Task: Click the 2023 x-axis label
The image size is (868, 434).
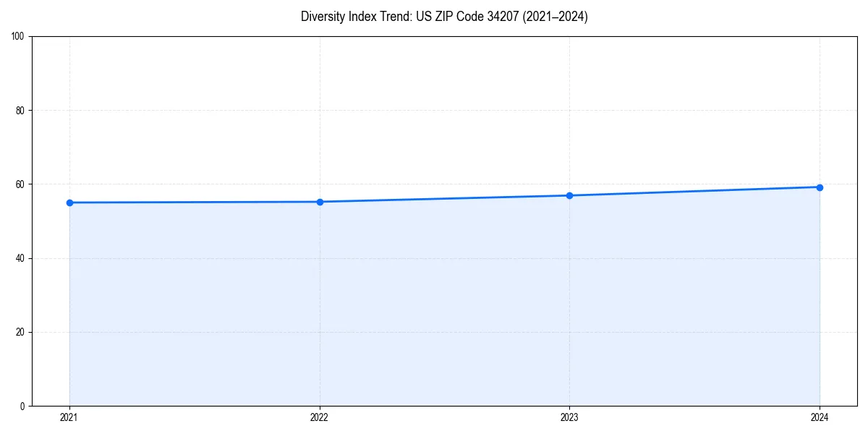Action: click(569, 417)
